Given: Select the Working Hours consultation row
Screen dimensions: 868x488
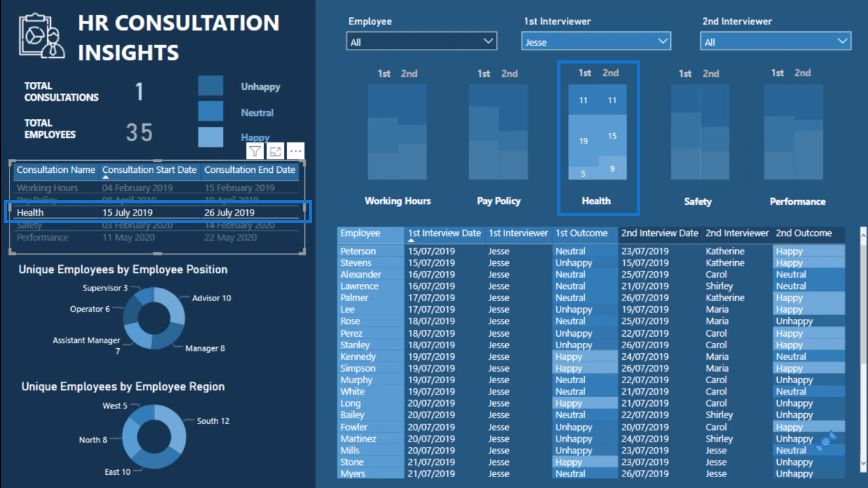Looking at the screenshot, I should 156,188.
